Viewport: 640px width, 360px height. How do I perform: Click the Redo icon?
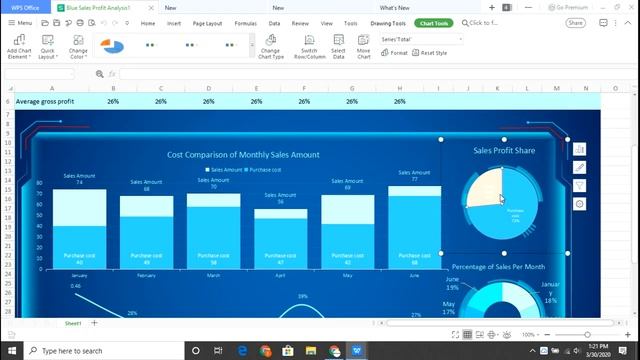click(116, 23)
